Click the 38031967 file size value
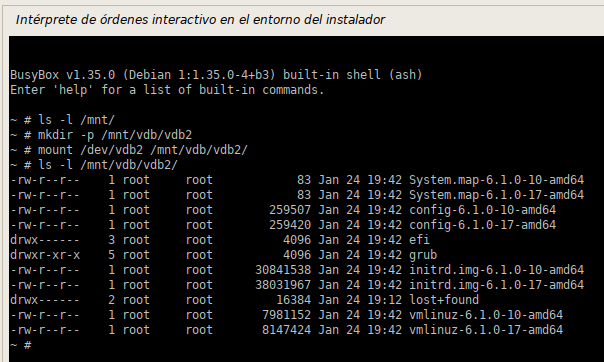Image resolution: width=604 pixels, height=362 pixels. pos(283,285)
